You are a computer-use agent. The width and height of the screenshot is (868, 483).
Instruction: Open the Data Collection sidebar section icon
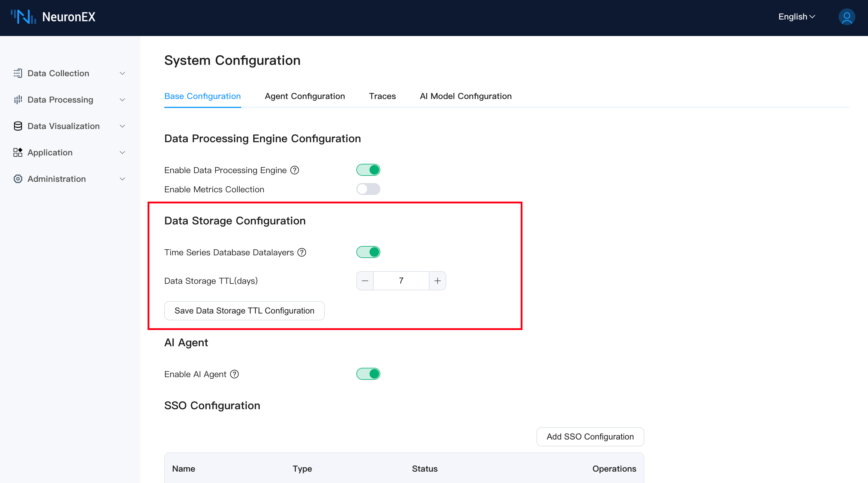point(18,73)
